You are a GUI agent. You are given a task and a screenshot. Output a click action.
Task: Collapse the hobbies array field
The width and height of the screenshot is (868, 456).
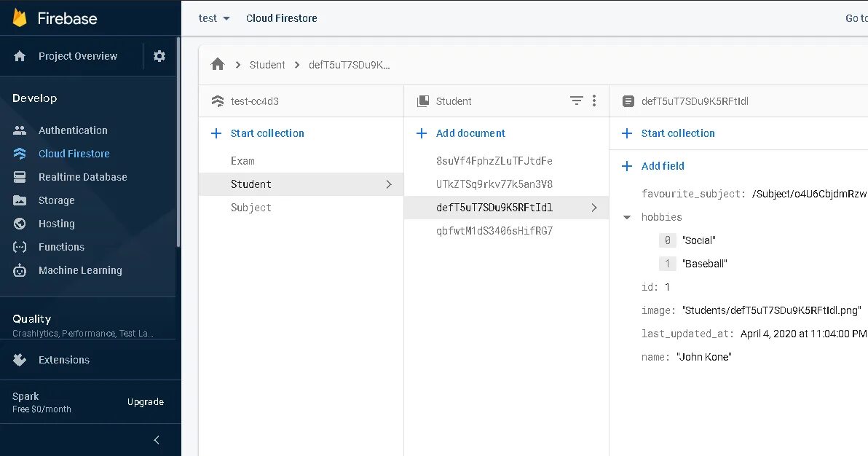pos(627,217)
